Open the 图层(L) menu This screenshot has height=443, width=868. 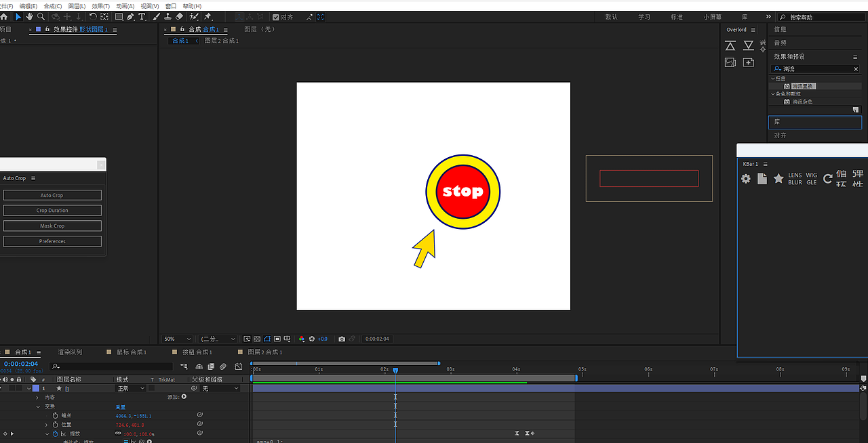point(77,6)
